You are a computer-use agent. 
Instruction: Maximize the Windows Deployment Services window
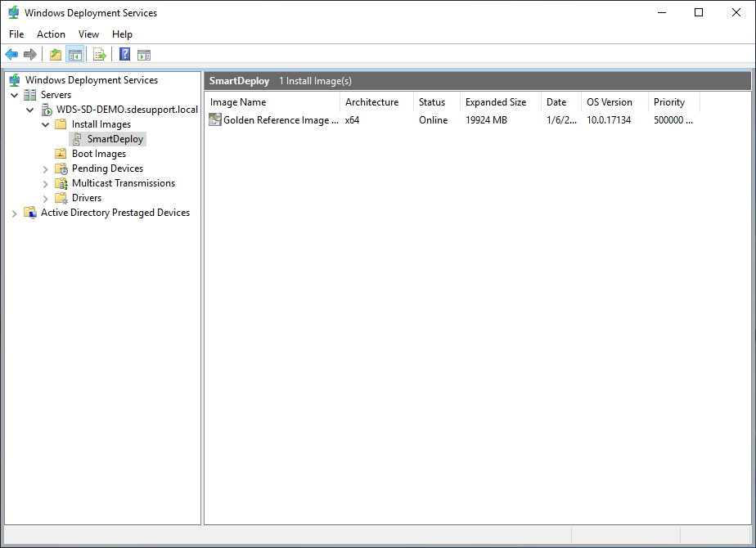coord(699,12)
